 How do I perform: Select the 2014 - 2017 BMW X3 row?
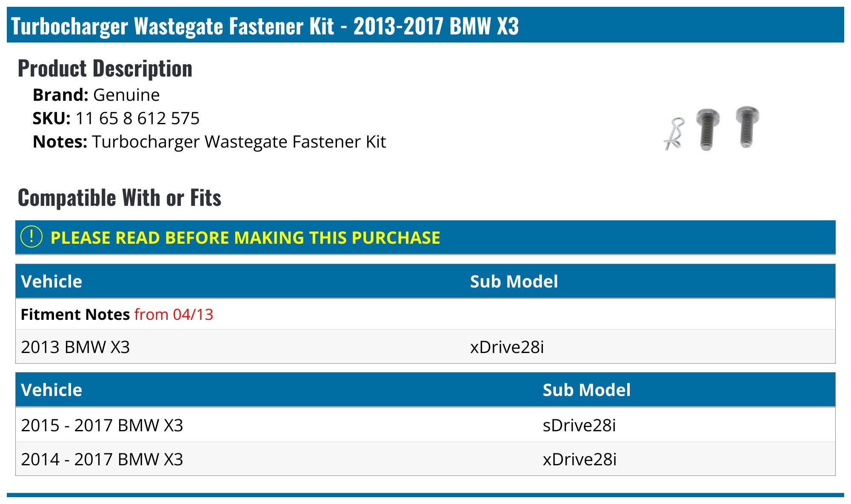coord(425,459)
